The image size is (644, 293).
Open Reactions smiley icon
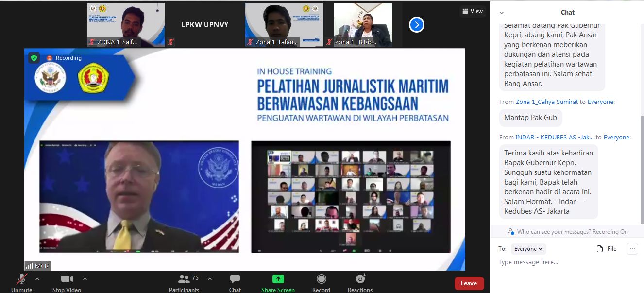[360, 279]
